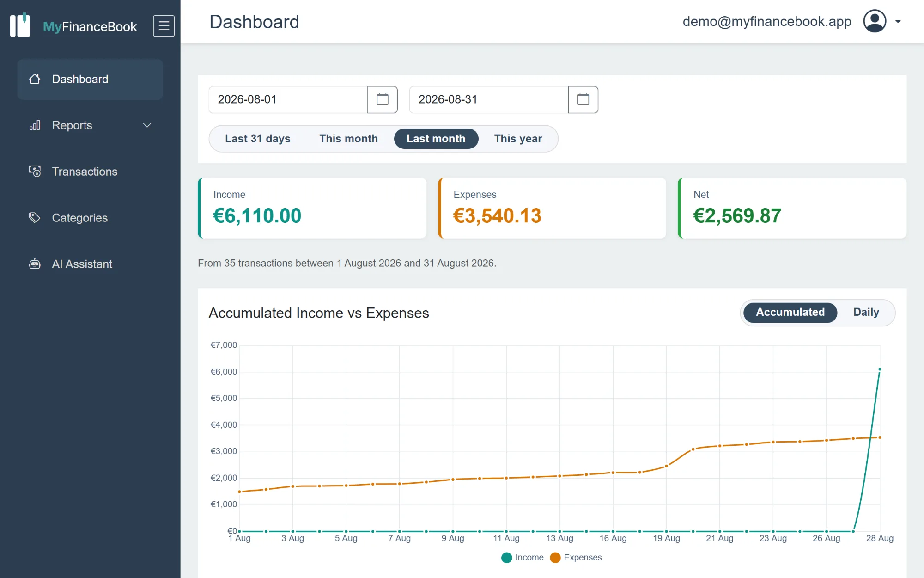Open AI Assistant in the sidebar
This screenshot has width=924, height=578.
tap(90, 264)
